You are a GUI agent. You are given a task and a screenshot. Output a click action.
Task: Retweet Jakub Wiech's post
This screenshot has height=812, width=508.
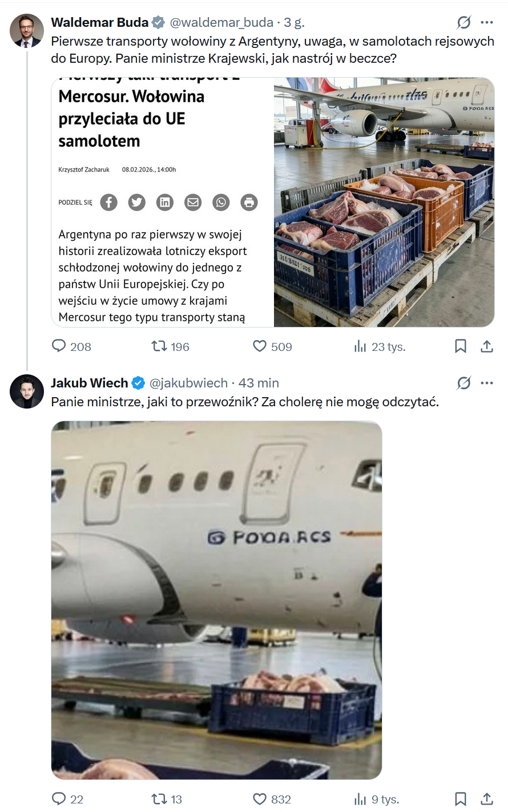pos(159,799)
